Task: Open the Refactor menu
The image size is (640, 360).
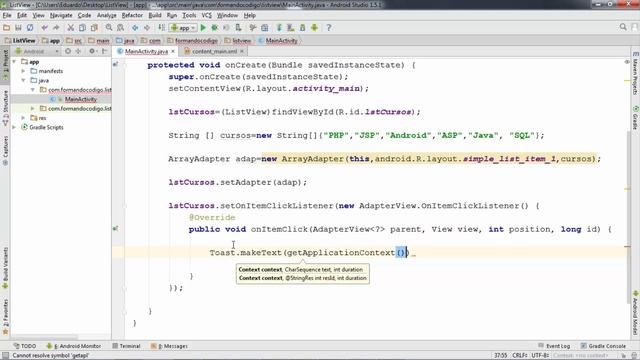Action: tap(132, 15)
